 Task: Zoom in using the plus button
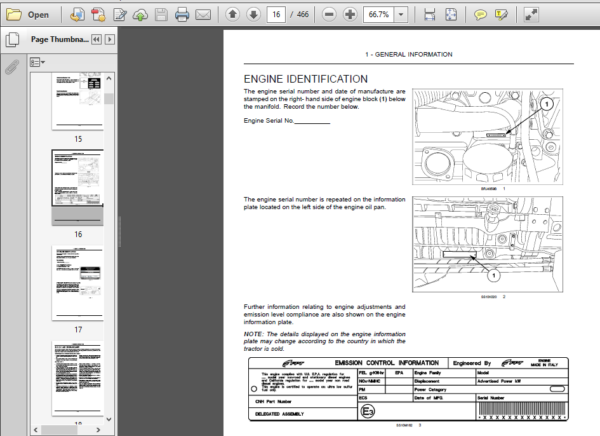click(350, 15)
